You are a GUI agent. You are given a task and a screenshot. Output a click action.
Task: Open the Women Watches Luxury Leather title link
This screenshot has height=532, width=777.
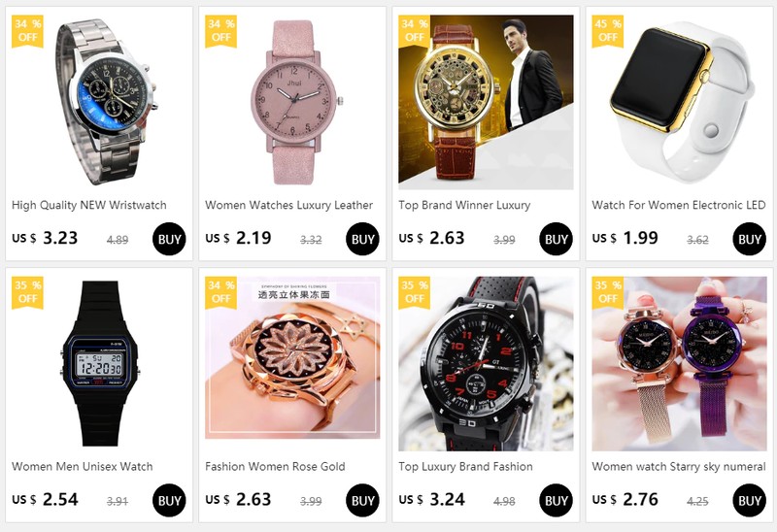288,205
